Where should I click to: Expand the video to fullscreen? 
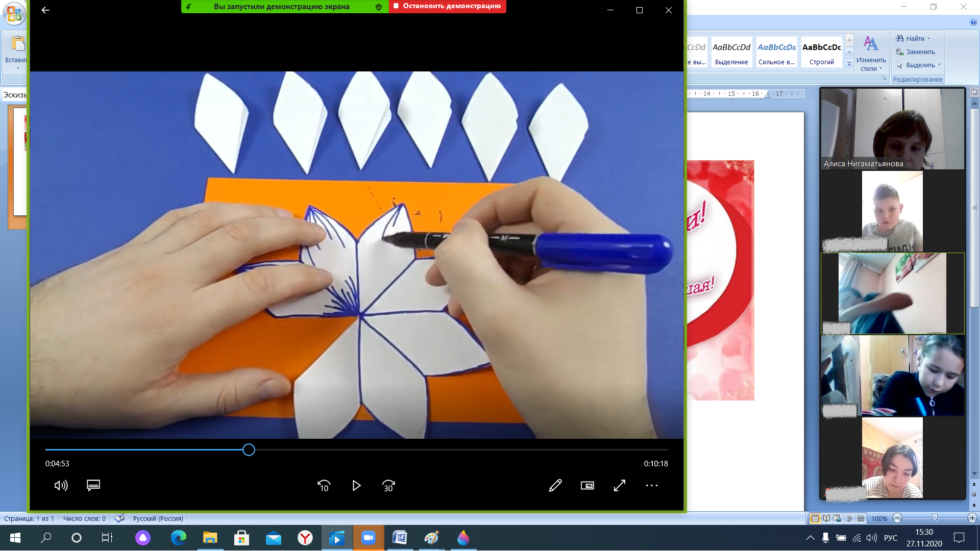(620, 486)
